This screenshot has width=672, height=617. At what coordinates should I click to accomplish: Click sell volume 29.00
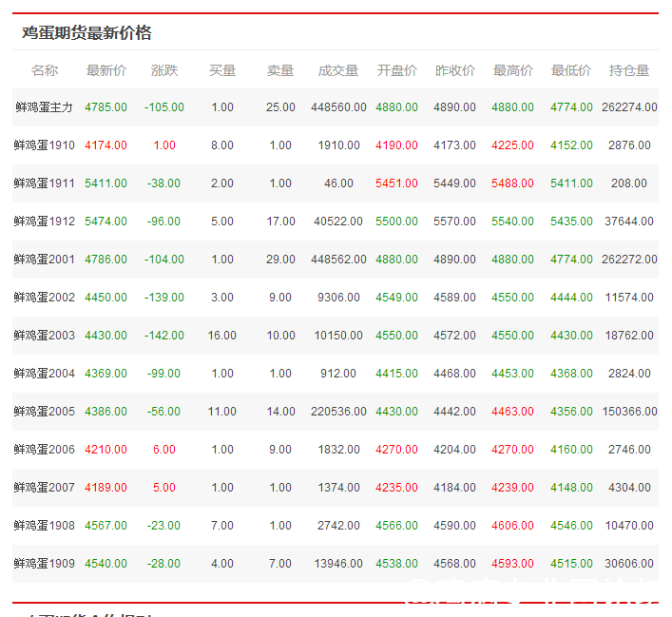(x=280, y=260)
